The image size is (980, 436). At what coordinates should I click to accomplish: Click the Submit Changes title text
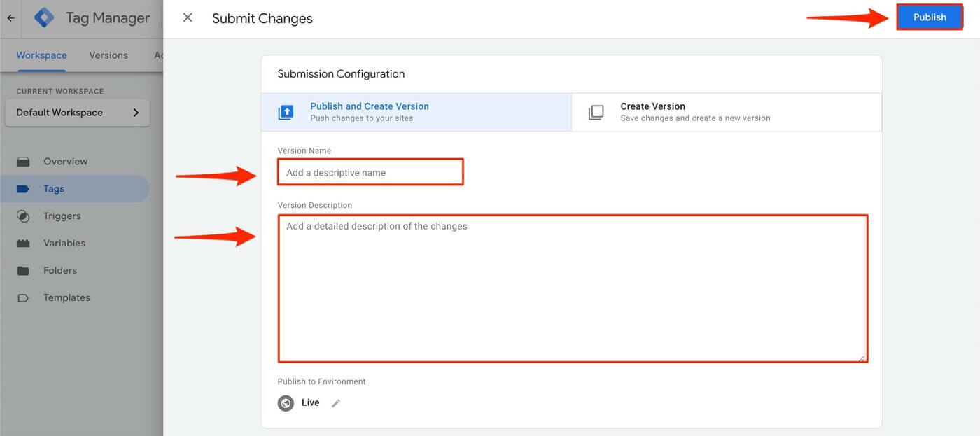(262, 18)
